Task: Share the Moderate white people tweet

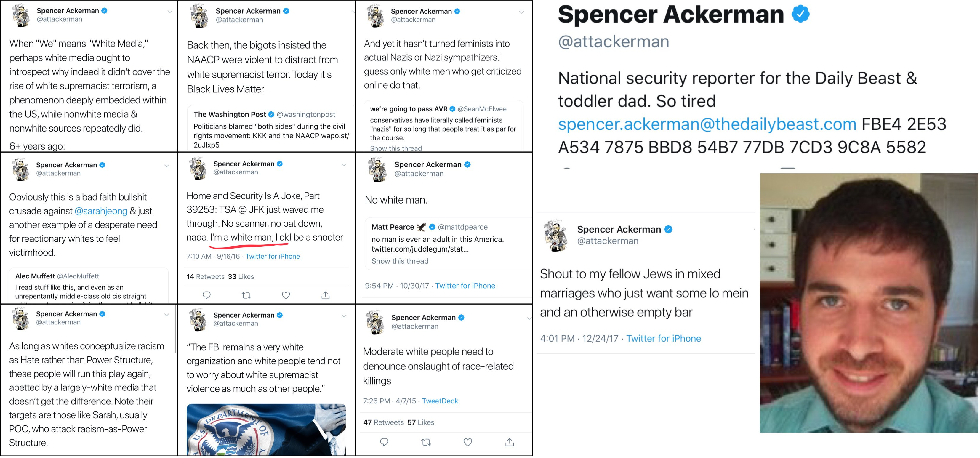Action: point(509,442)
